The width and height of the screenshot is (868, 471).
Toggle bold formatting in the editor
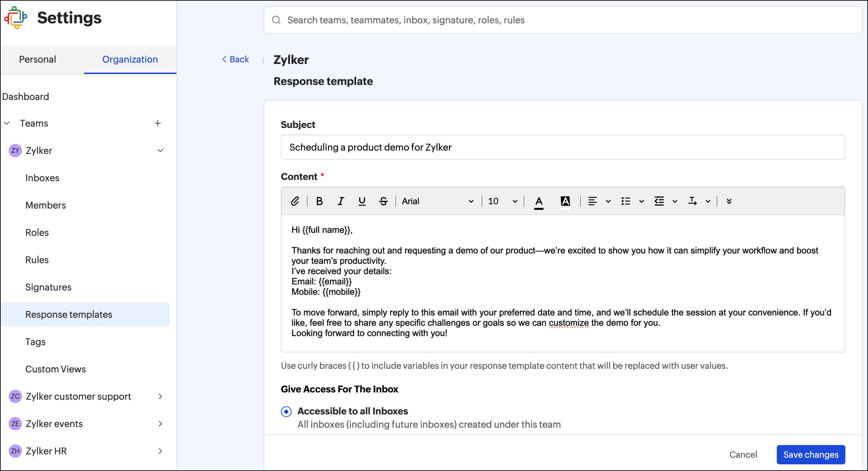(x=319, y=201)
